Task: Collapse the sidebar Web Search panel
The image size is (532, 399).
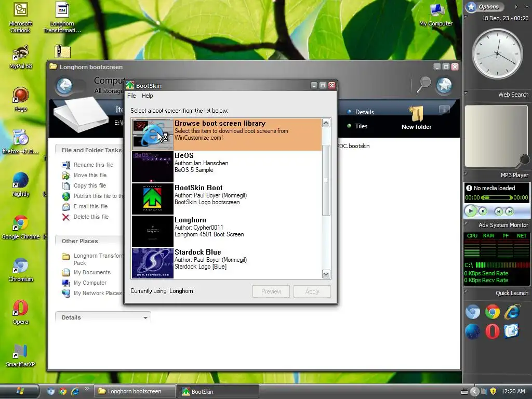Action: pos(466,93)
